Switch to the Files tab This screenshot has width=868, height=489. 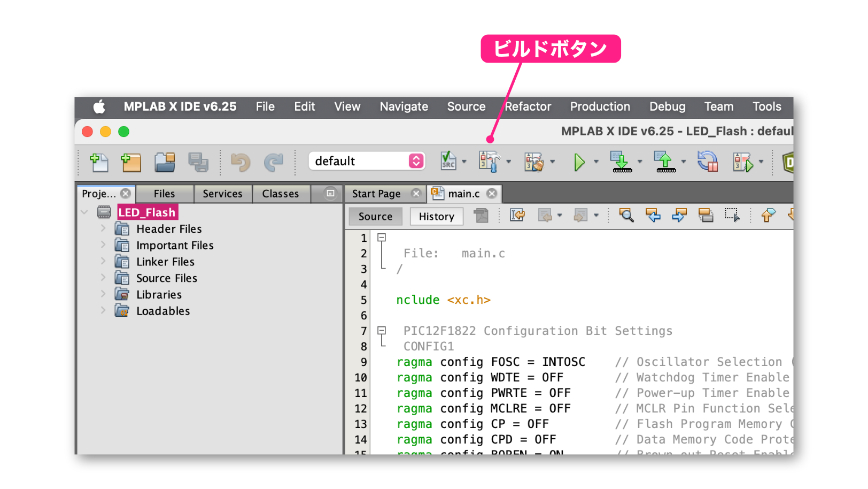pos(165,194)
